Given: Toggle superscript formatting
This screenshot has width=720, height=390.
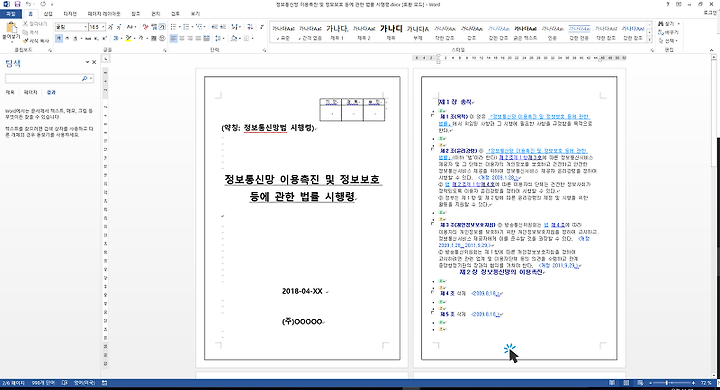Looking at the screenshot, I should coord(104,38).
